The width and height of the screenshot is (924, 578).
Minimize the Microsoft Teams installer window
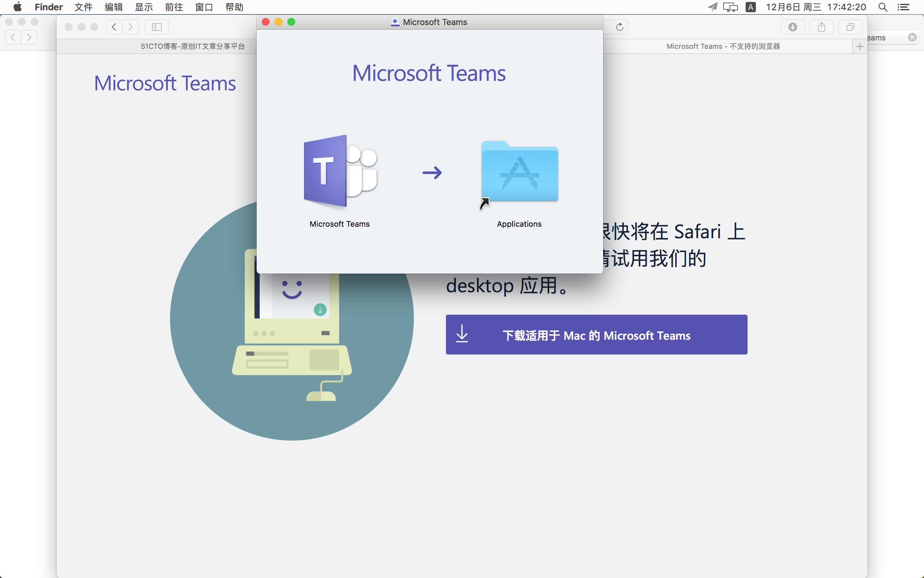(278, 22)
